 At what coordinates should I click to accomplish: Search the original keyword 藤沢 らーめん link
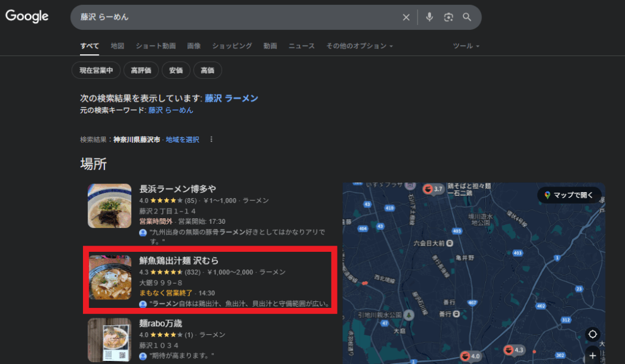pyautogui.click(x=171, y=110)
